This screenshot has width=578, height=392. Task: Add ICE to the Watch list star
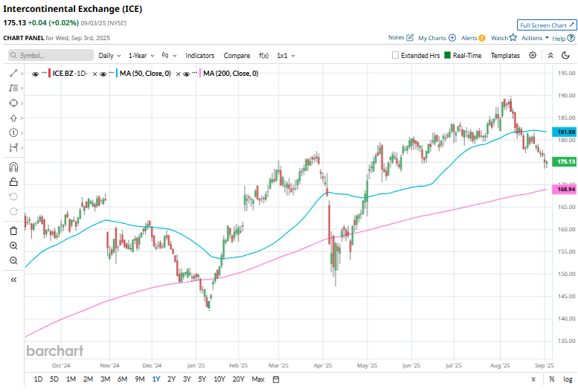click(513, 38)
